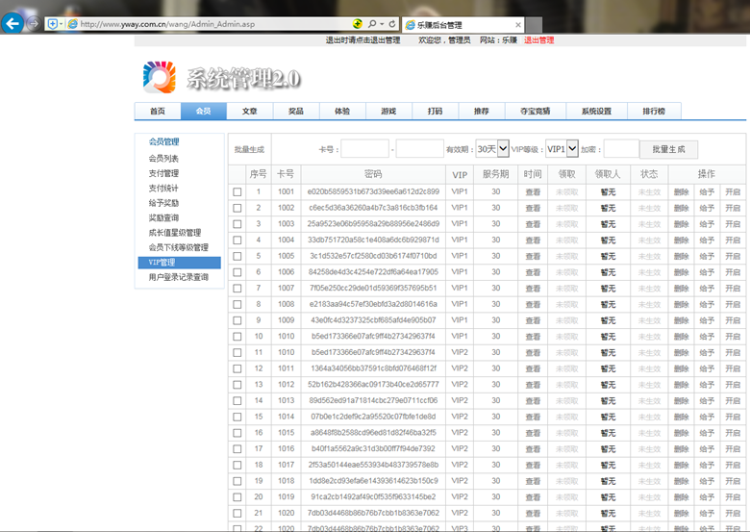Open 支付统计 in the sidebar
Image resolution: width=750 pixels, height=532 pixels.
coord(164,188)
